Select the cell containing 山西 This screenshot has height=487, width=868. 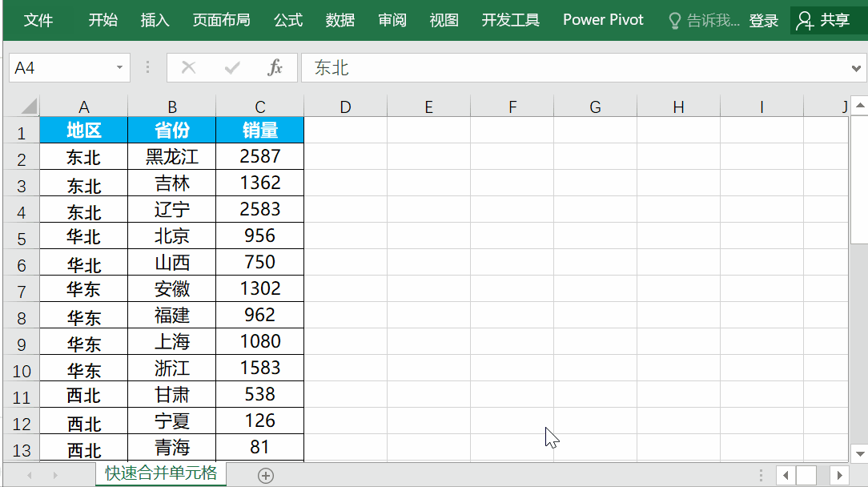pos(171,263)
